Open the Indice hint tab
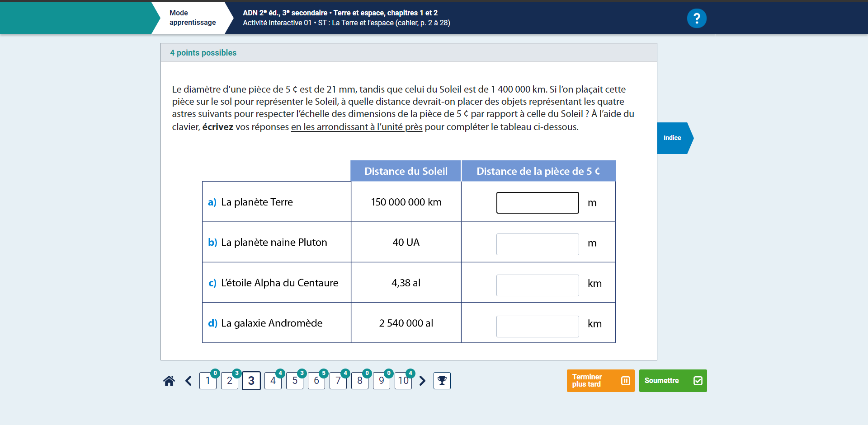Image resolution: width=868 pixels, height=425 pixels. (x=672, y=138)
